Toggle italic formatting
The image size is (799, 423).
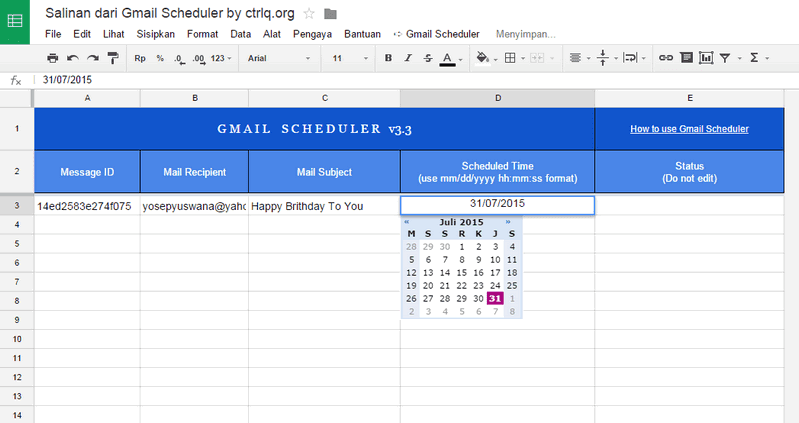coord(408,58)
